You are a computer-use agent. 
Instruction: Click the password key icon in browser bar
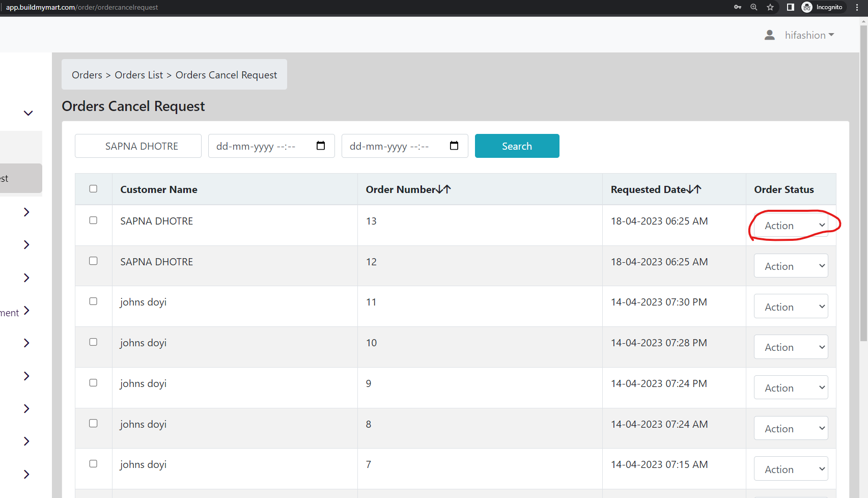pos(737,7)
